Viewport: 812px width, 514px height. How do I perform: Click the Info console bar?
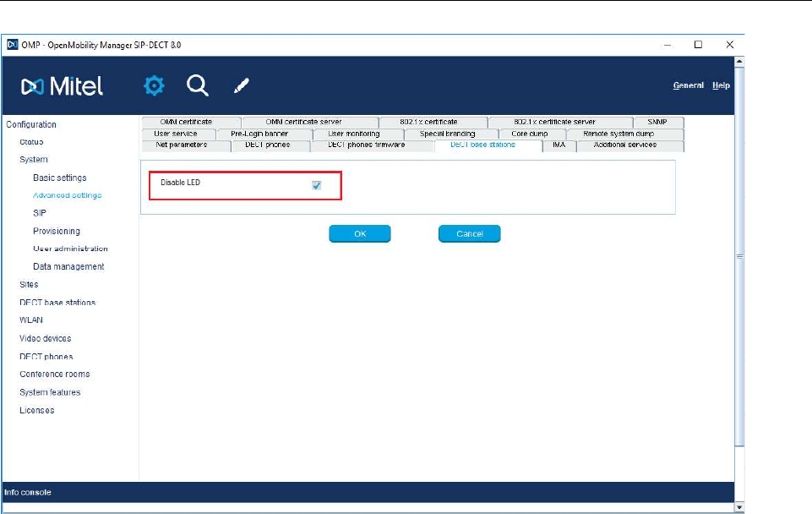point(368,492)
